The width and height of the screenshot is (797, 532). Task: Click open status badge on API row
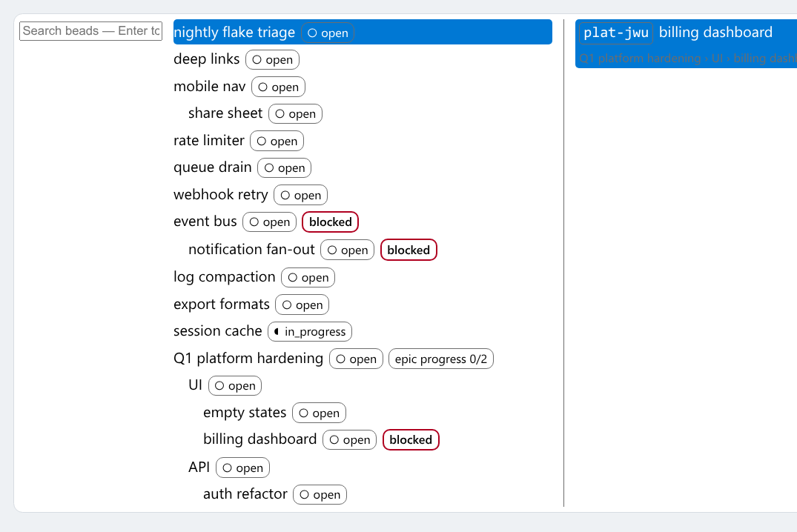point(243,468)
